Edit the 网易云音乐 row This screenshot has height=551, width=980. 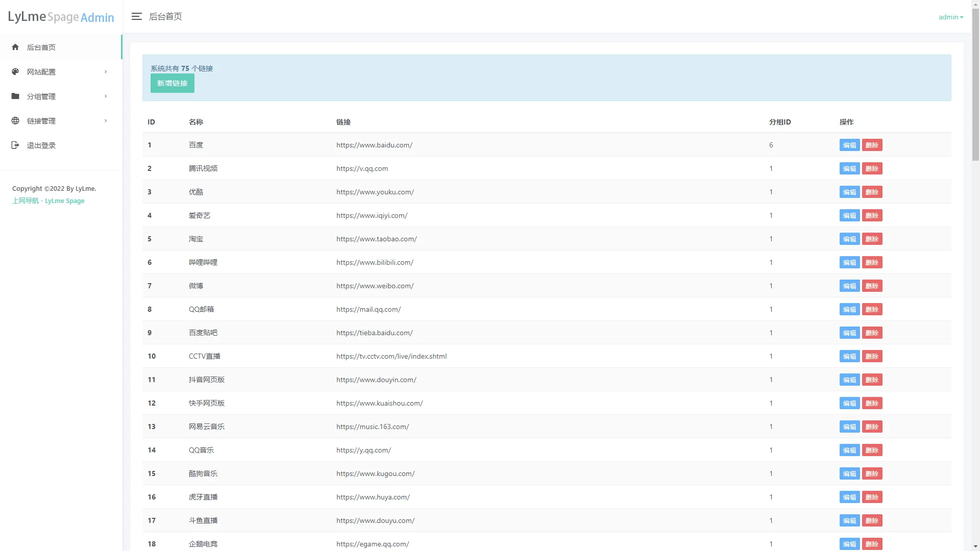click(849, 427)
